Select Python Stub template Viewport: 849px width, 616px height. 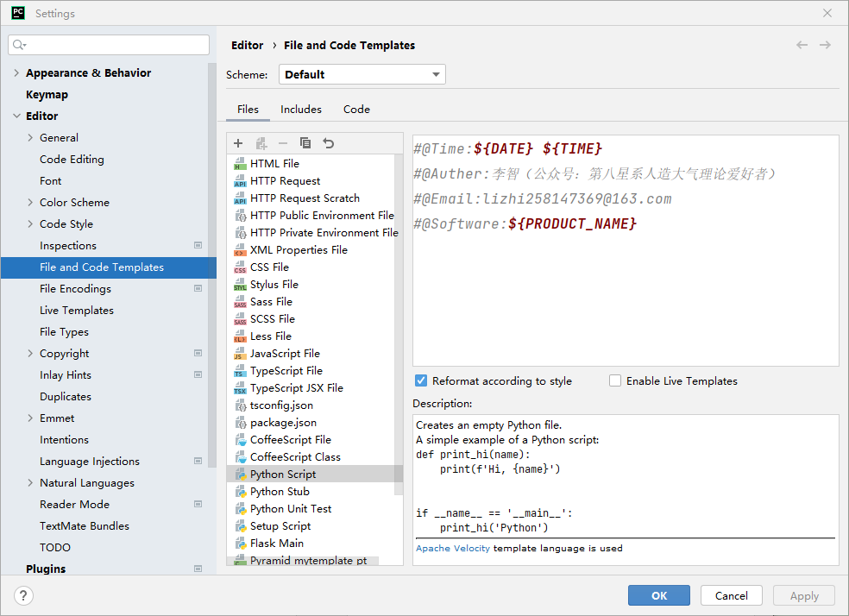[x=280, y=492]
